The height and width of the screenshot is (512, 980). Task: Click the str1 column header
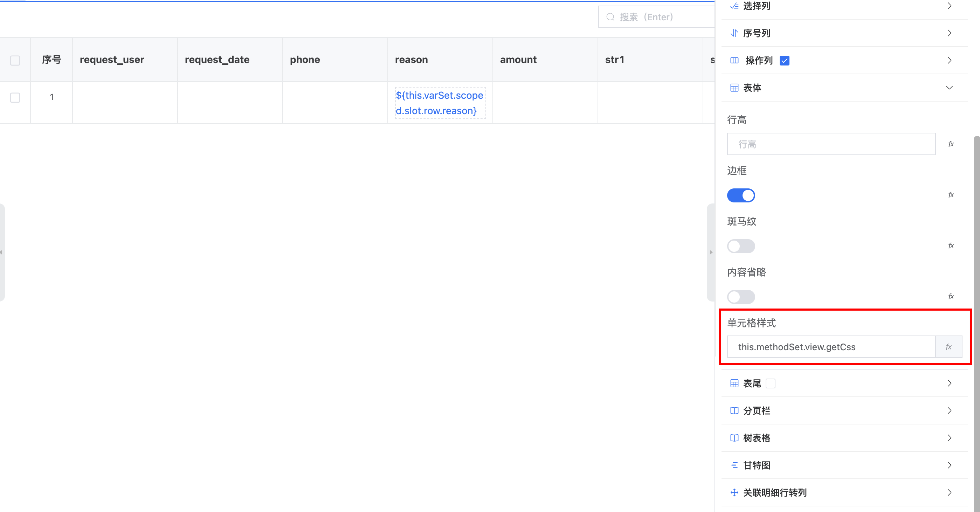point(650,60)
